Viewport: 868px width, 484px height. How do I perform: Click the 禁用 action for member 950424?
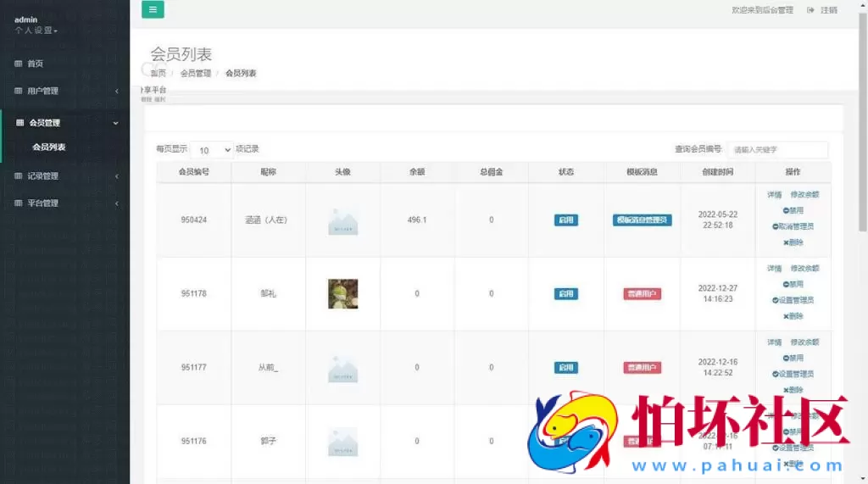tap(793, 210)
